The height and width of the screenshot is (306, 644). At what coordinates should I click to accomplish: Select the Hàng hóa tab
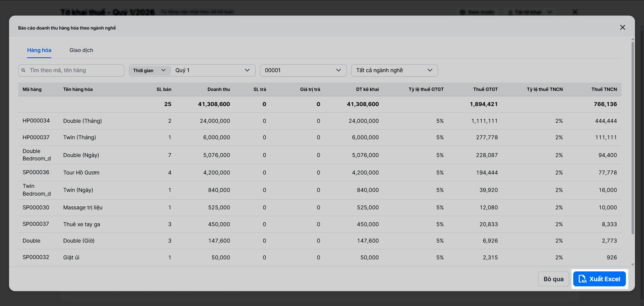pos(39,50)
